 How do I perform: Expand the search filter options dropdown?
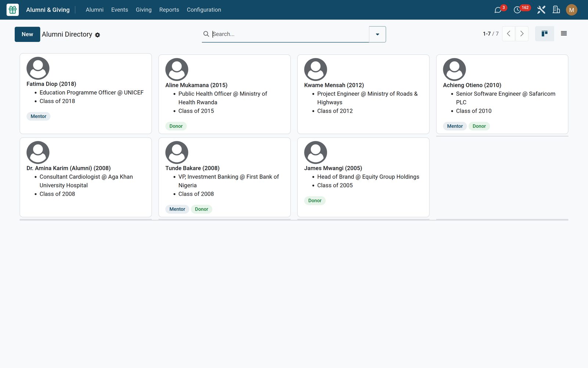coord(377,34)
